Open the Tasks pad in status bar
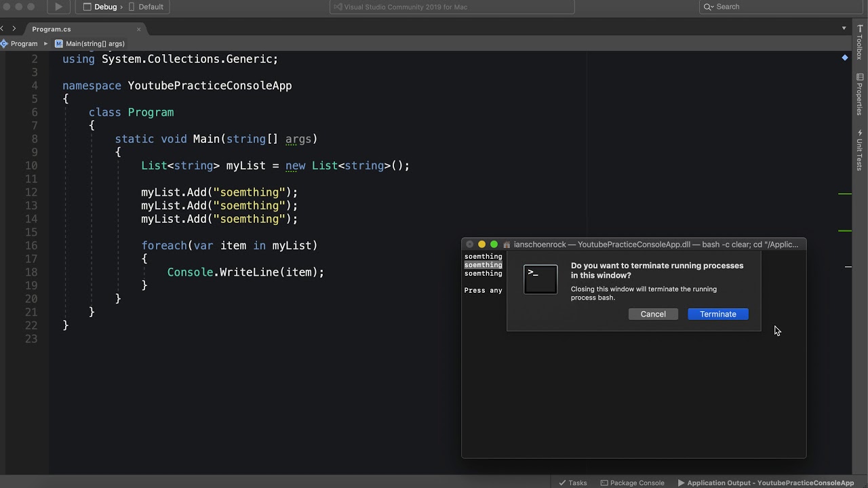 573,483
